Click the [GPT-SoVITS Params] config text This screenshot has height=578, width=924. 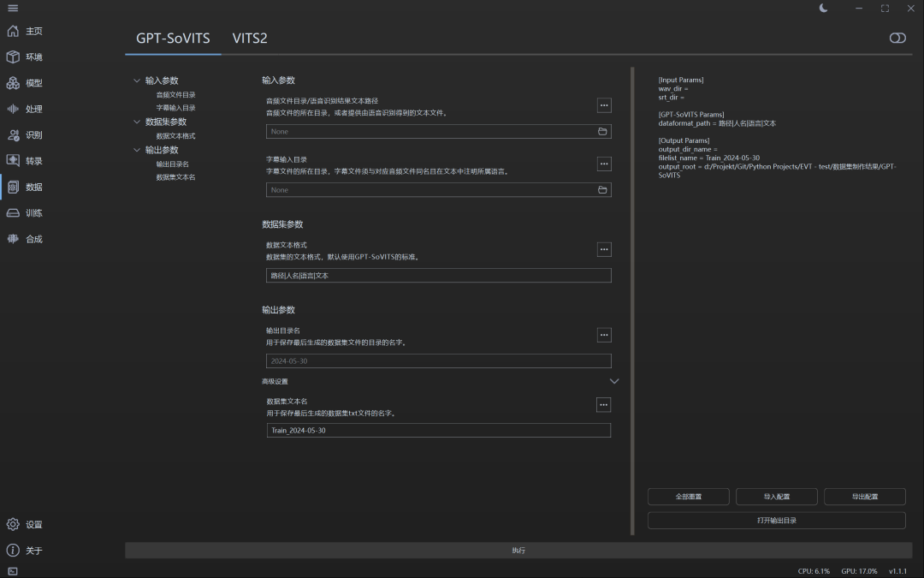click(x=691, y=115)
